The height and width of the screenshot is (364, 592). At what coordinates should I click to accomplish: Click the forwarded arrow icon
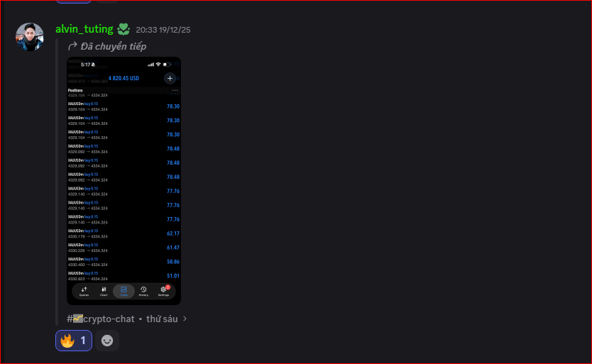pos(72,46)
